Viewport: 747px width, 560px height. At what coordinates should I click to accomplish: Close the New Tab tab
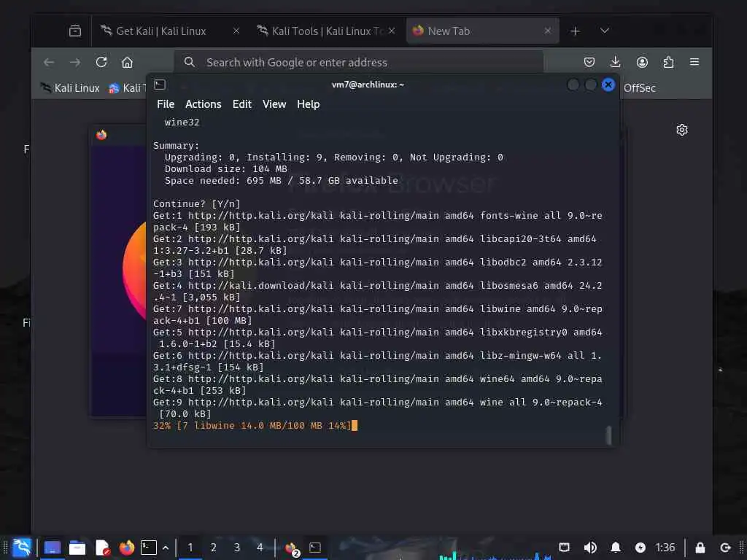click(547, 31)
